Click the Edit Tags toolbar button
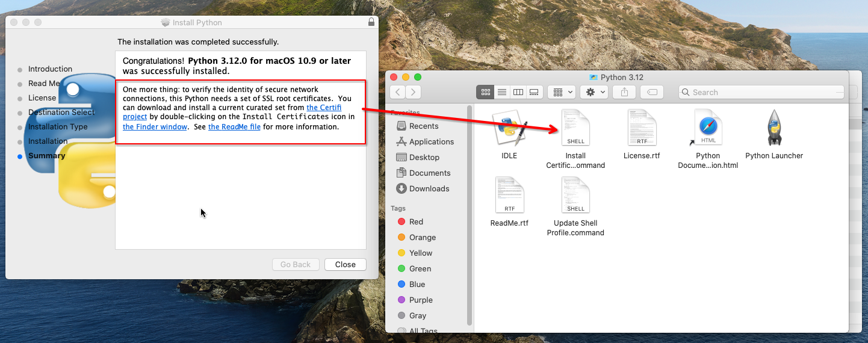The width and height of the screenshot is (868, 343). click(x=652, y=92)
